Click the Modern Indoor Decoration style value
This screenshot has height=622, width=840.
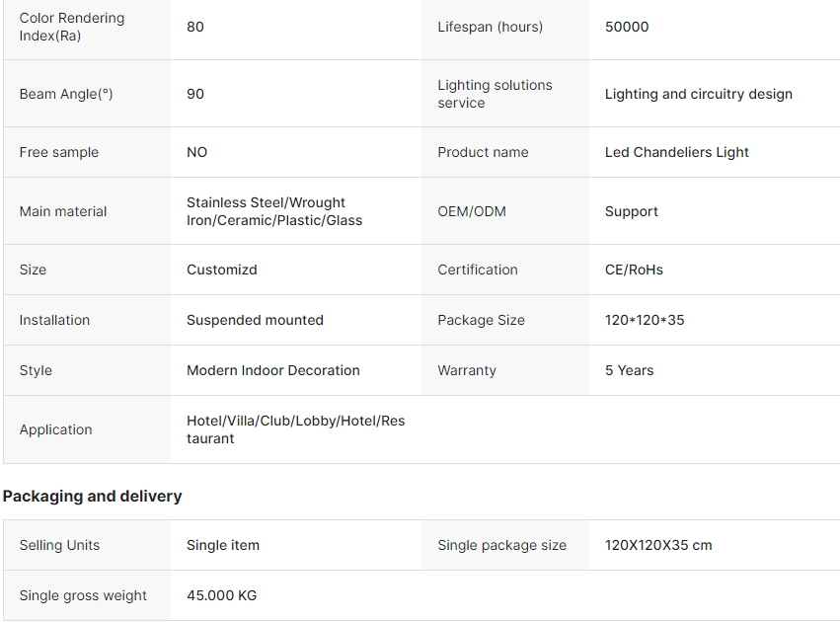click(273, 370)
